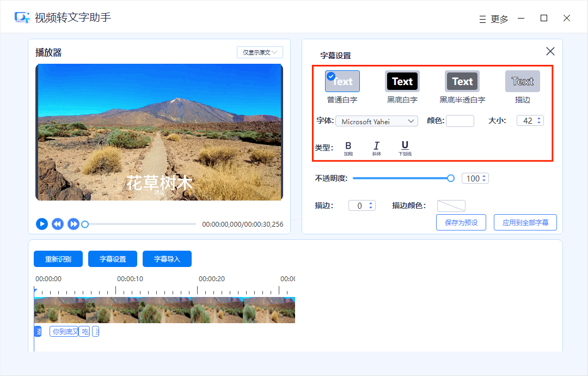Toggle italic (斜体) formatting
This screenshot has width=588, height=376.
[377, 148]
